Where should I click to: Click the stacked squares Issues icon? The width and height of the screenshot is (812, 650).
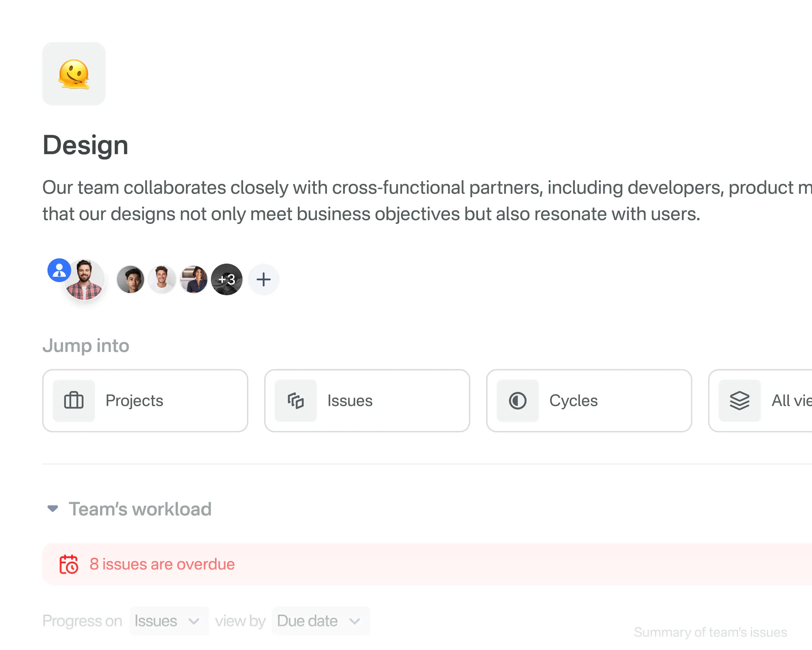coord(296,401)
